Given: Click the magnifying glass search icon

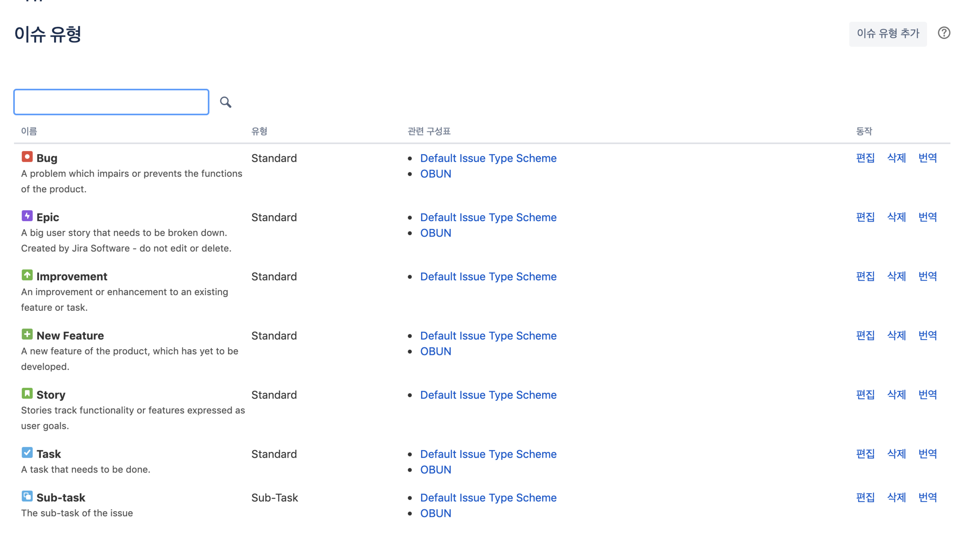Looking at the screenshot, I should click(226, 102).
